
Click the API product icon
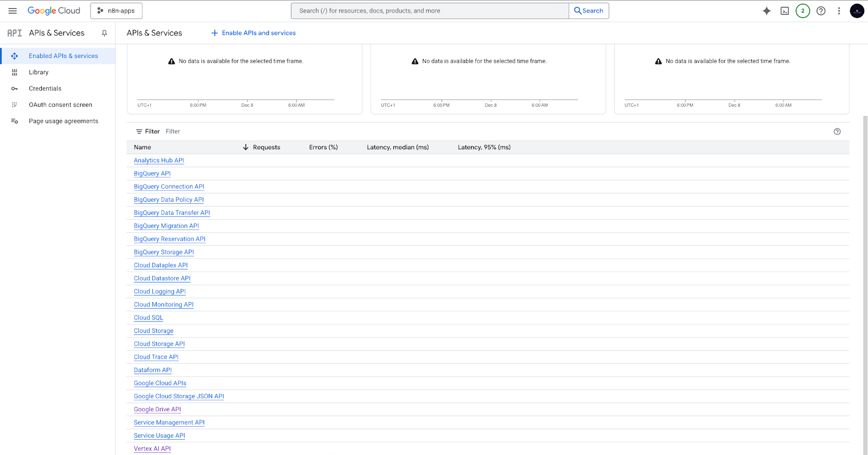tap(15, 33)
